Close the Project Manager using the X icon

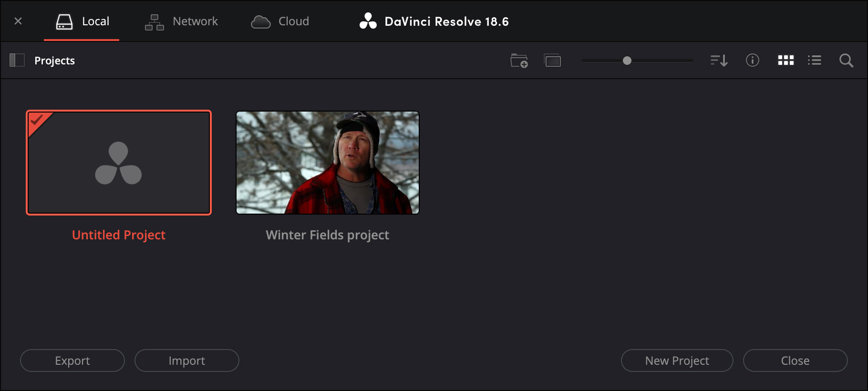point(18,21)
